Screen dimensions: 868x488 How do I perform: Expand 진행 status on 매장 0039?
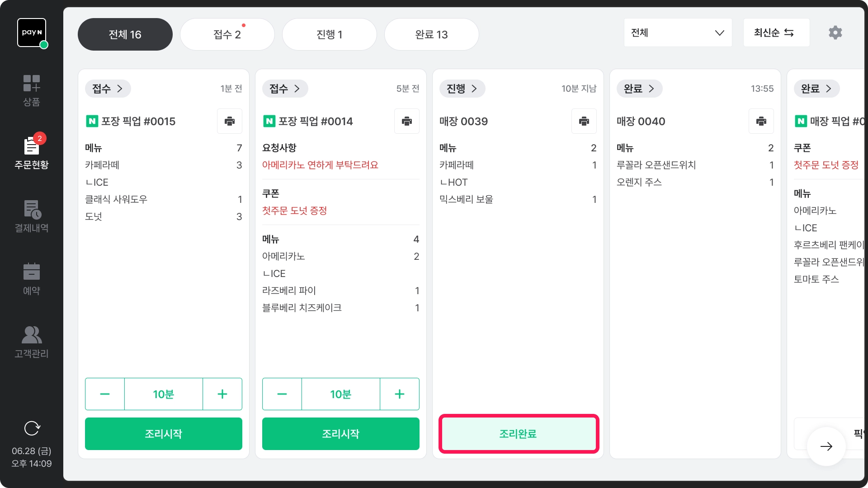tap(462, 89)
